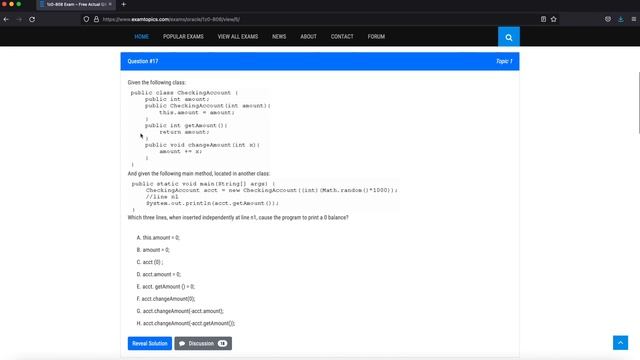
Task: Click the Topic 1 label
Action: 504,61
